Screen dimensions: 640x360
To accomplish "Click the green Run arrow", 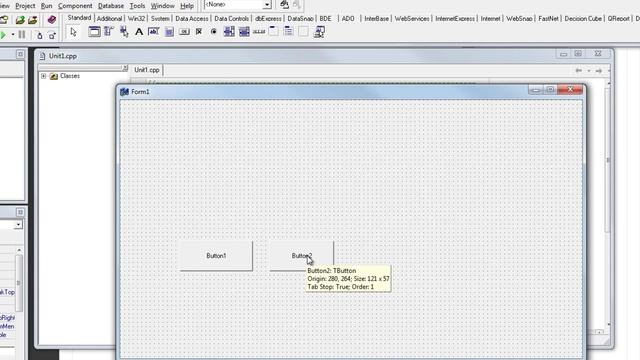I will pyautogui.click(x=3, y=36).
